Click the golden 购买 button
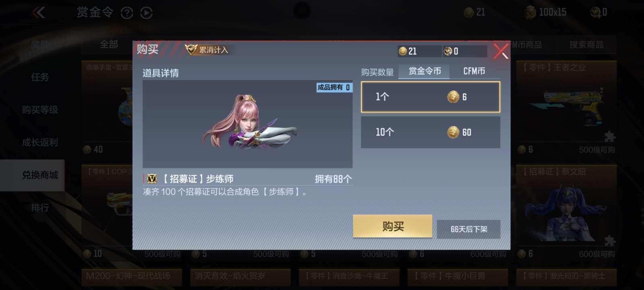644x290 pixels. coord(392,226)
